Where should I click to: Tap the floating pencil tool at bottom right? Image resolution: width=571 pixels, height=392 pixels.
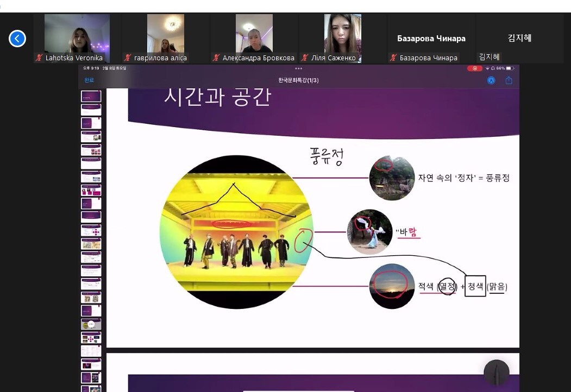coord(497,372)
